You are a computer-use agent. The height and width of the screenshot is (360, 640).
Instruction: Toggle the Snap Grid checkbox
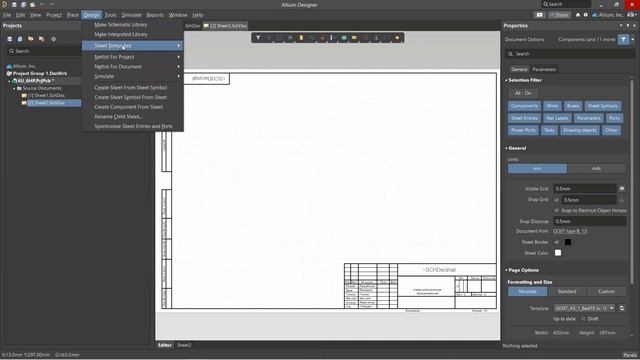[557, 200]
